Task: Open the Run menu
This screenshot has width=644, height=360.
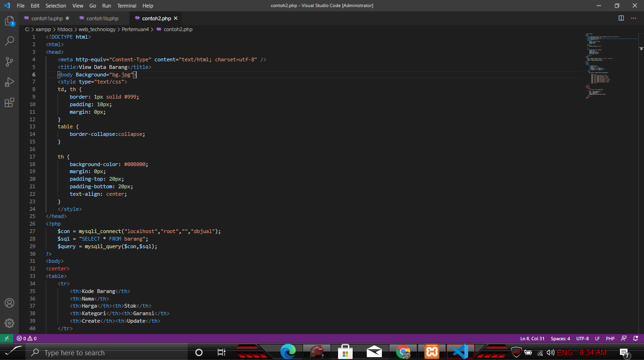Action: (x=107, y=6)
